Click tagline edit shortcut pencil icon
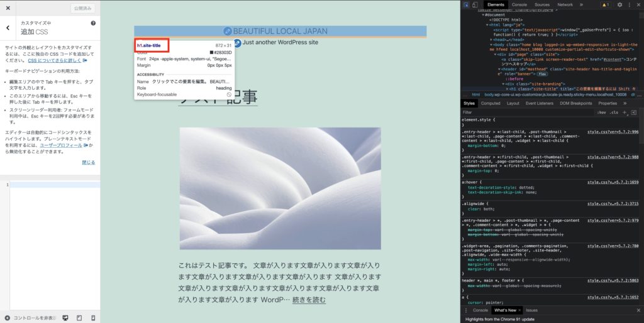The image size is (644, 323). coord(237,43)
